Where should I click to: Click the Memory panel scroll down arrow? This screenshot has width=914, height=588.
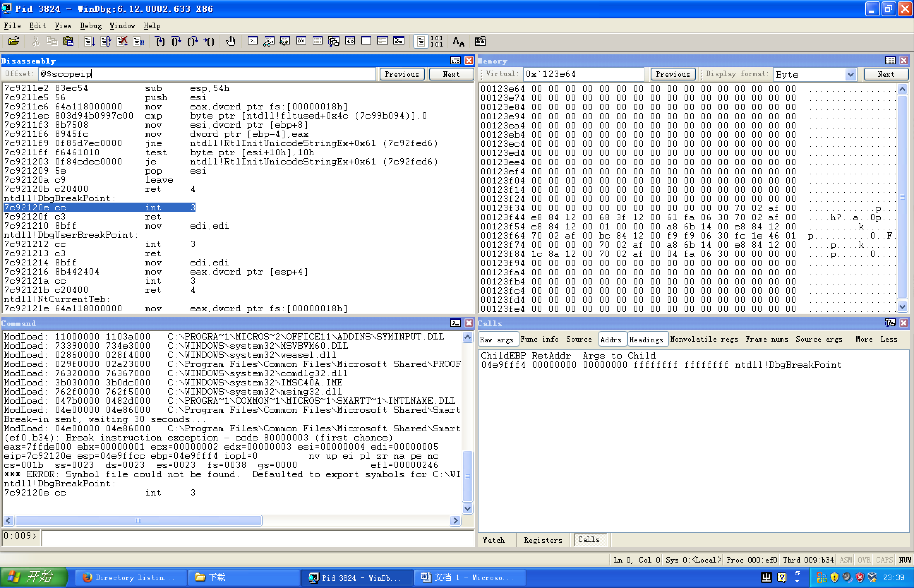click(902, 307)
